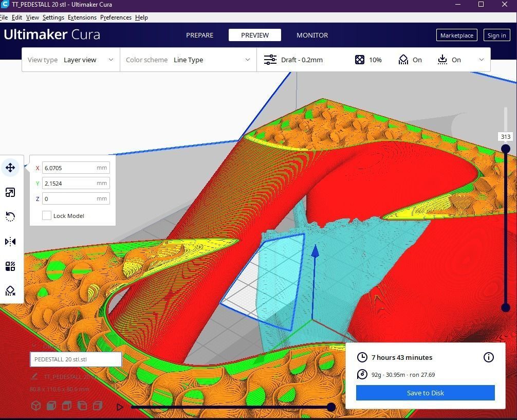
Task: Switch to the PREVIEW stage
Action: pyautogui.click(x=255, y=35)
